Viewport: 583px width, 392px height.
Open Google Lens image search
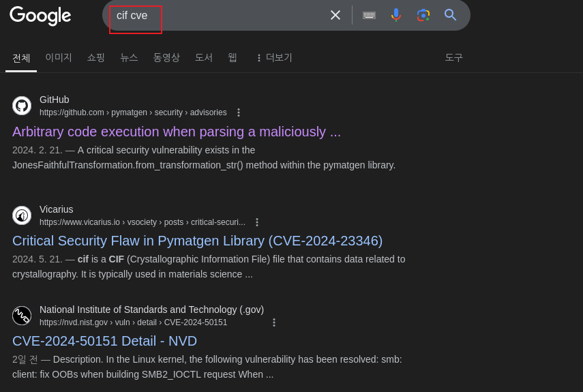[x=423, y=15]
